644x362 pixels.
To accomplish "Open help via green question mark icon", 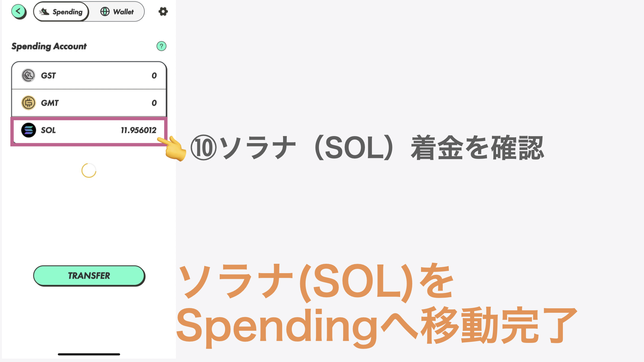I will coord(161,46).
